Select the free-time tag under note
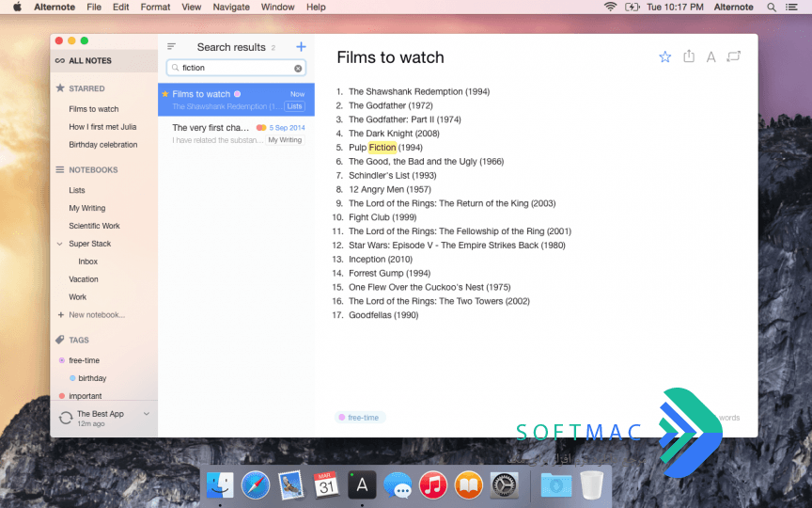Image resolution: width=812 pixels, height=508 pixels. click(x=359, y=418)
